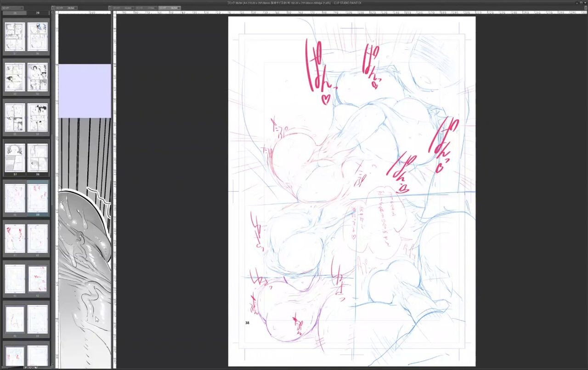
Task: Close the active 38/84 canvas tab
Action: pyautogui.click(x=180, y=8)
